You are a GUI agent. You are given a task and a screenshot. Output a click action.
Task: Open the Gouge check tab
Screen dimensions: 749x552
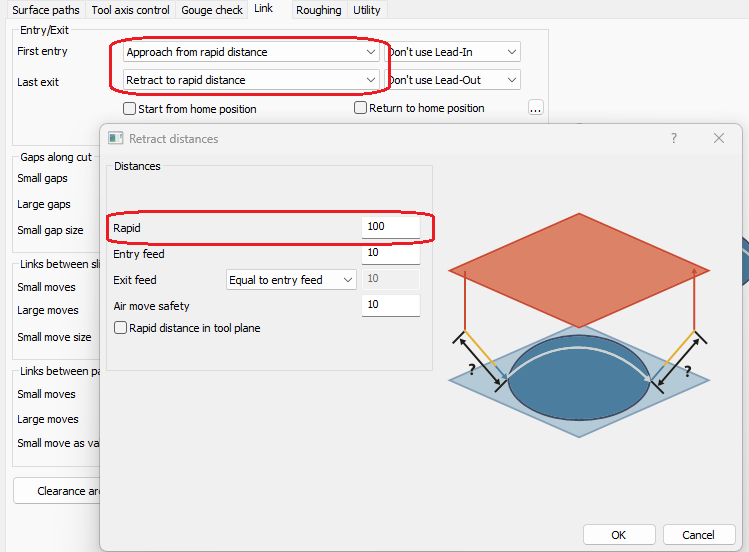213,10
